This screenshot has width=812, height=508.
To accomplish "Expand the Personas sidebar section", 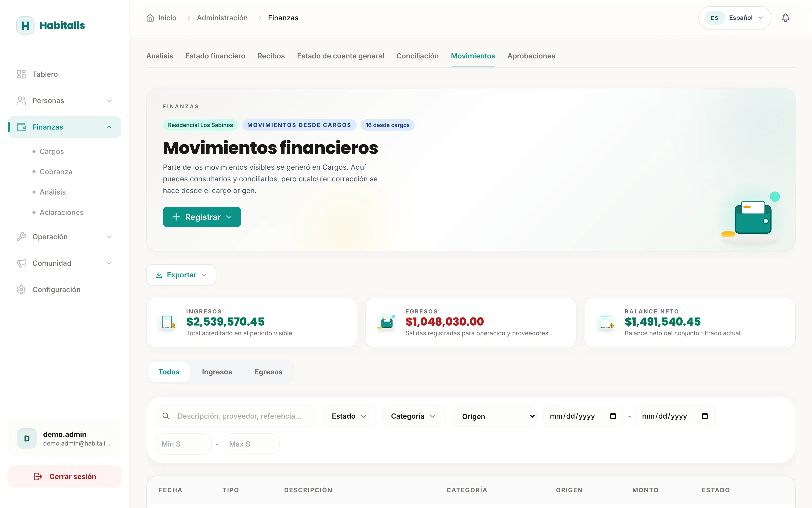I will [x=109, y=101].
